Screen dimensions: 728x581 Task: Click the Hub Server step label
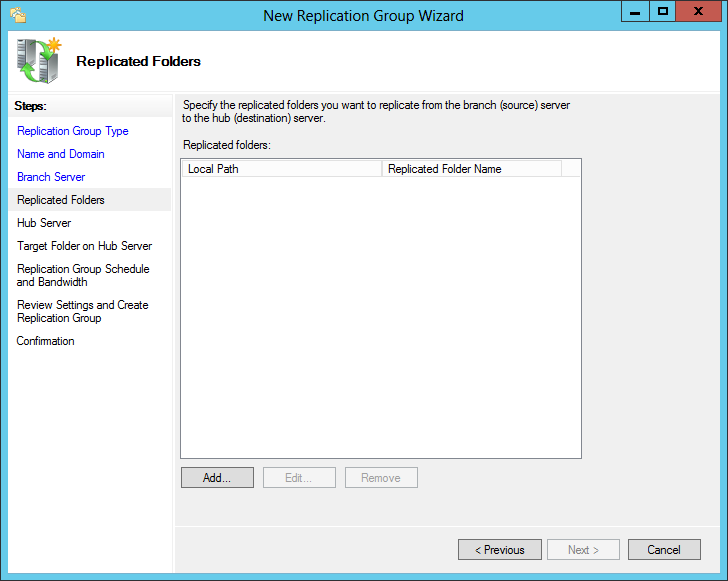click(44, 223)
